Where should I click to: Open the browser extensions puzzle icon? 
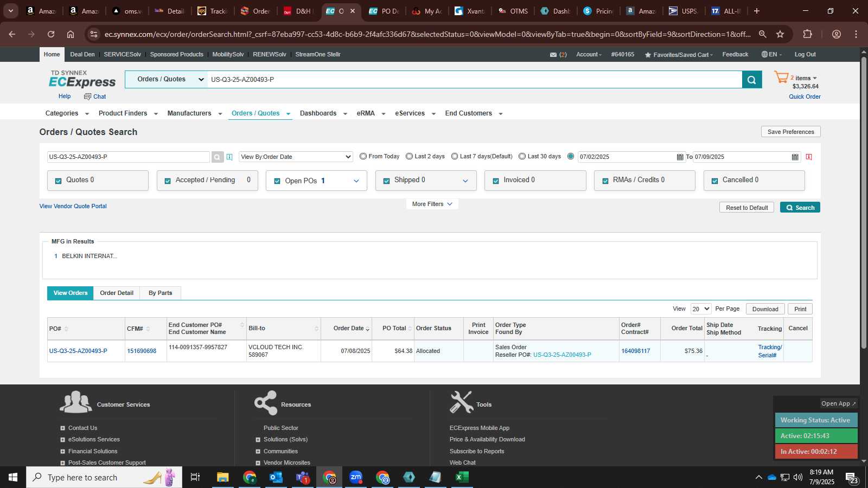click(x=807, y=34)
